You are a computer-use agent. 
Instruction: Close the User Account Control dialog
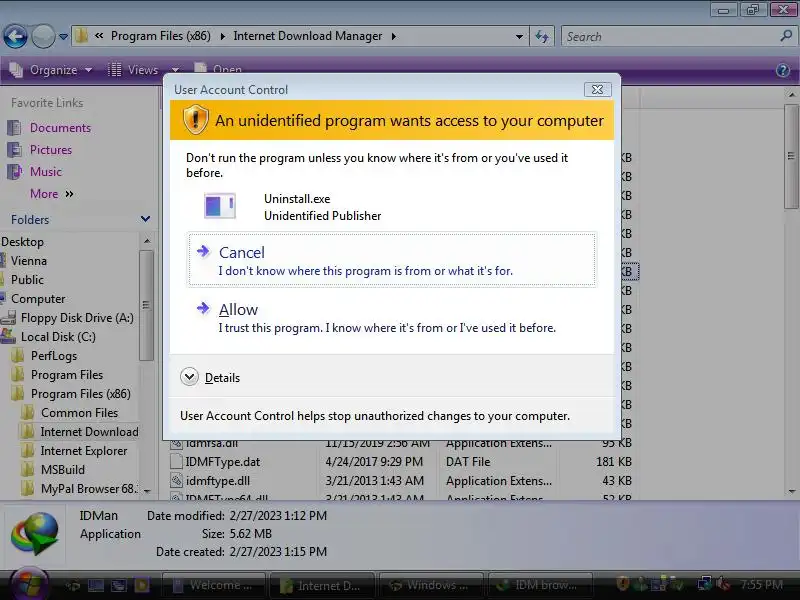[x=597, y=89]
